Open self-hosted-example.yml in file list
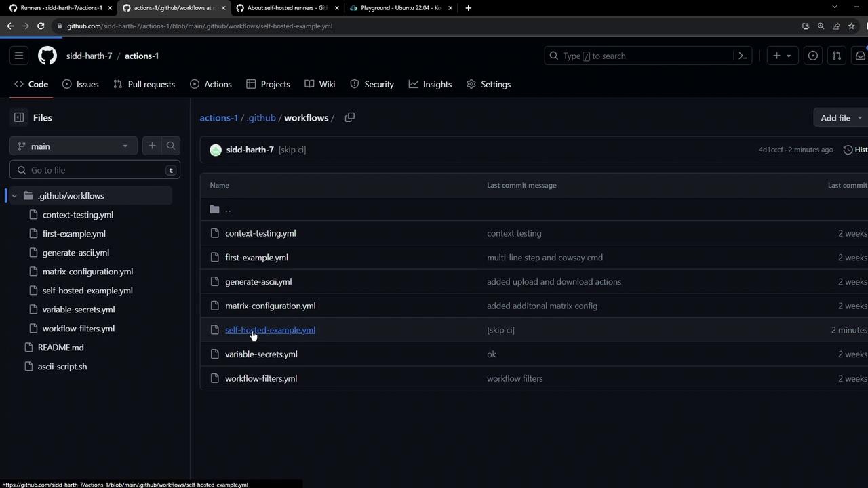Viewport: 868px width, 488px height. tap(270, 330)
